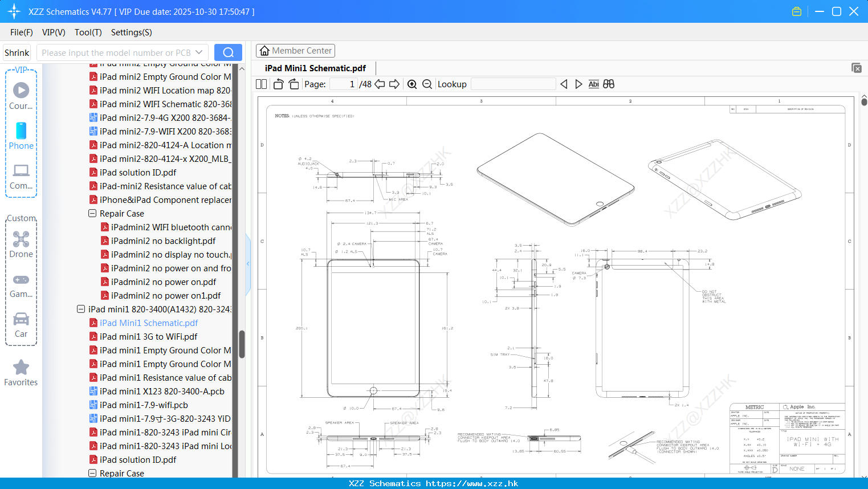Rotate the page counterclockwise
Image resolution: width=868 pixels, height=489 pixels.
(x=279, y=84)
